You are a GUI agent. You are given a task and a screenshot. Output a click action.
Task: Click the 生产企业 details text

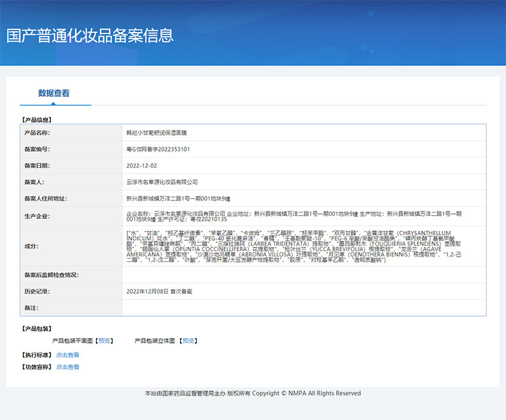[294, 216]
